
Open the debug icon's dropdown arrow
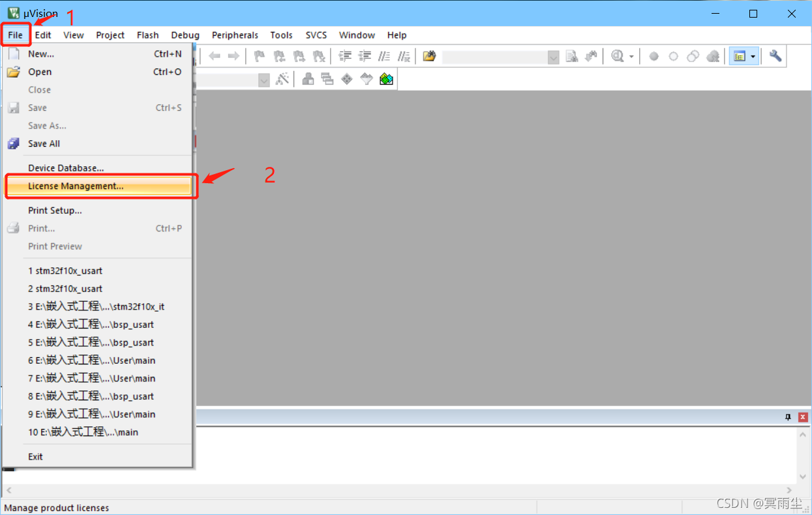631,57
